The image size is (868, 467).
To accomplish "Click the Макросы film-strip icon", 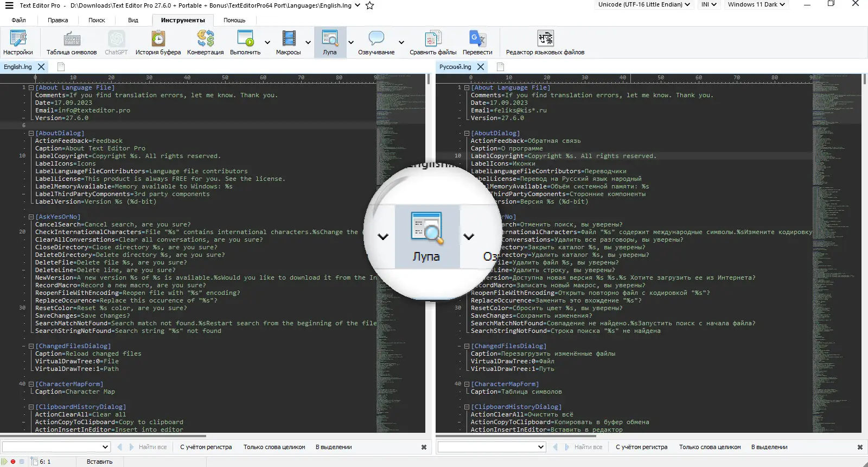I will [x=288, y=42].
